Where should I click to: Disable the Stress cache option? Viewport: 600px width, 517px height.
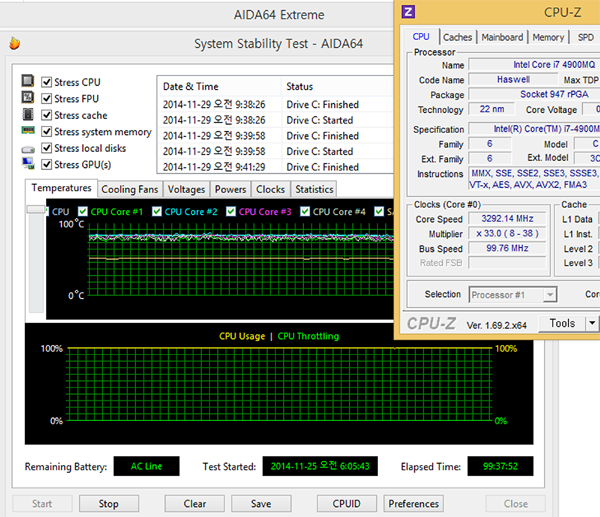click(46, 115)
